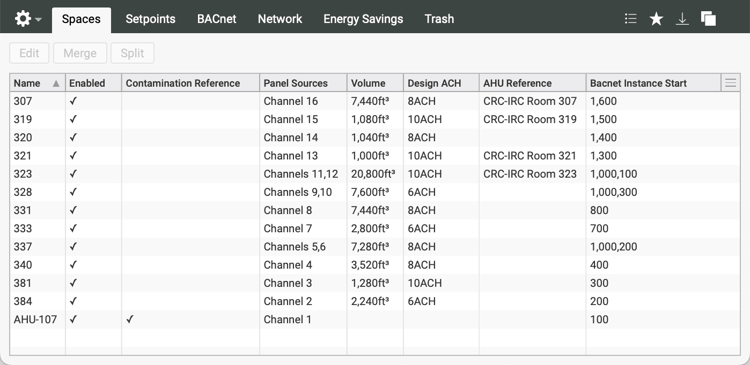Toggle Contamination Reference check for AHU-107
Viewport: 750px width, 365px height.
click(130, 319)
